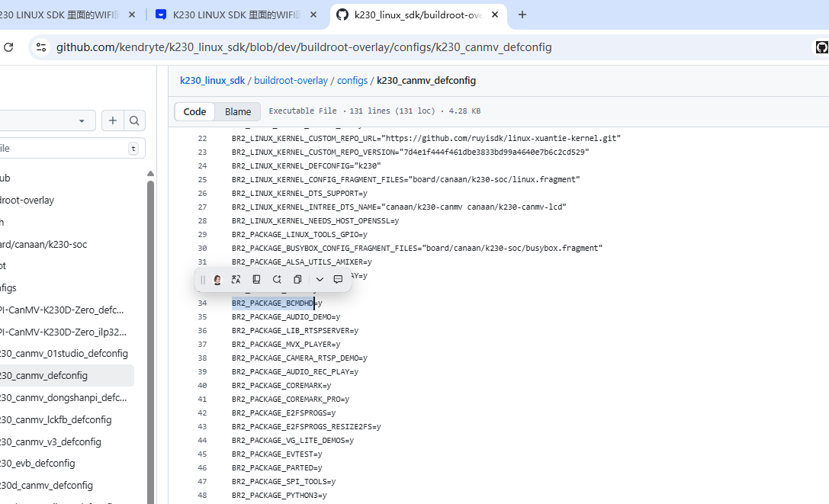Click the plus button to add file

tap(113, 120)
